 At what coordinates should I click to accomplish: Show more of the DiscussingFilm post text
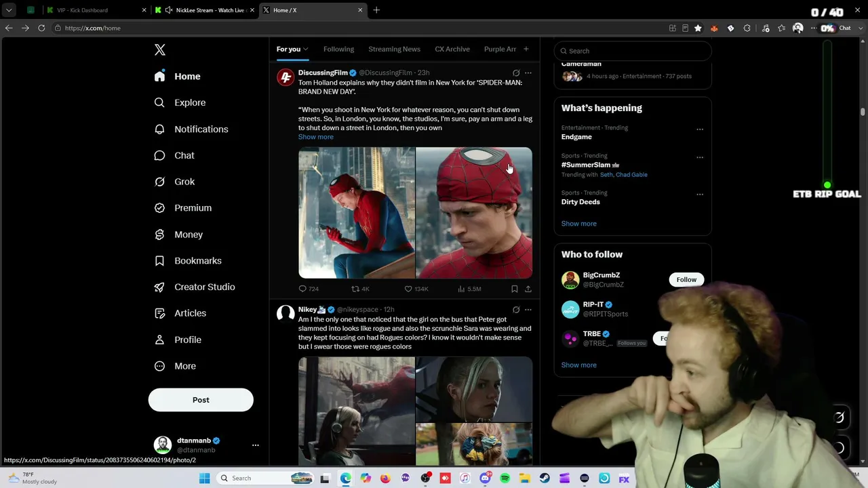[316, 137]
